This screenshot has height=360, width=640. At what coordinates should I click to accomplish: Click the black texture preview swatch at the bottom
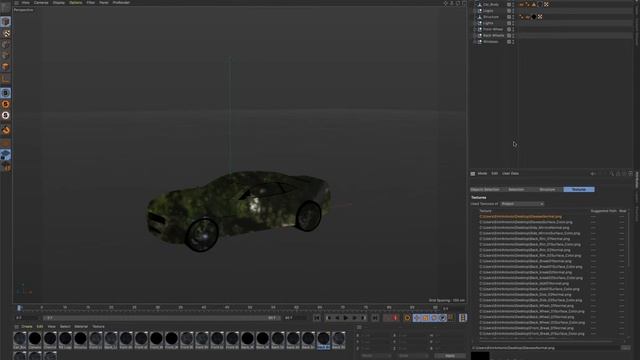[480, 356]
